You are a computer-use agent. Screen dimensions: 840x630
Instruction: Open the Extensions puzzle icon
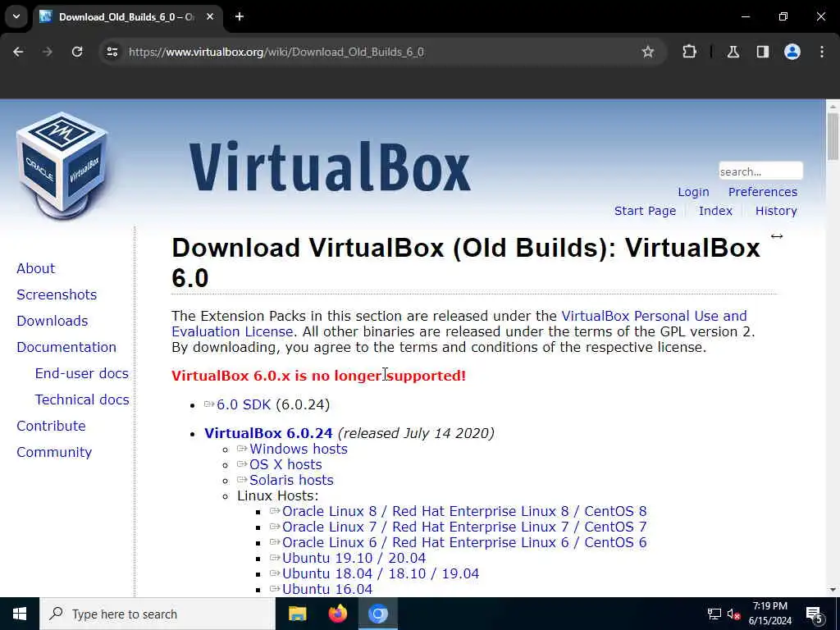coord(689,52)
